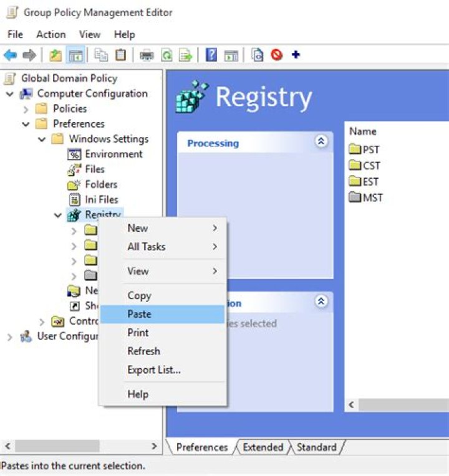Click the Show/Hide Action Pane icon
449x476 pixels.
click(231, 55)
